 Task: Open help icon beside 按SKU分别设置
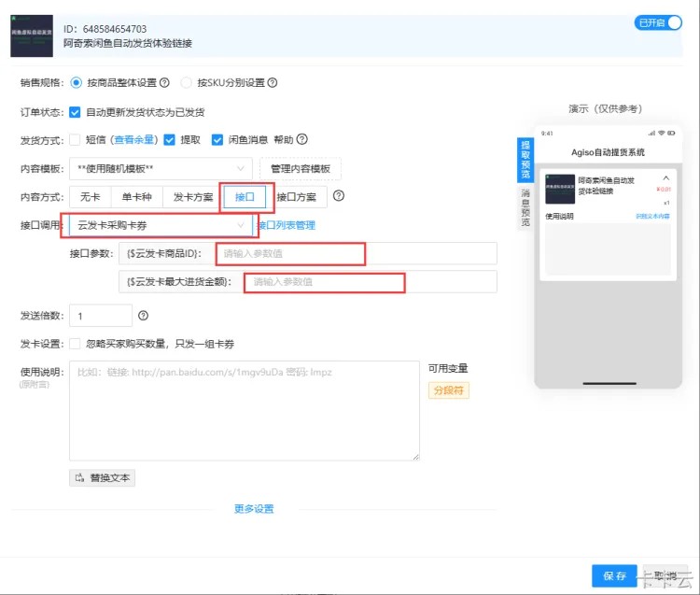273,82
